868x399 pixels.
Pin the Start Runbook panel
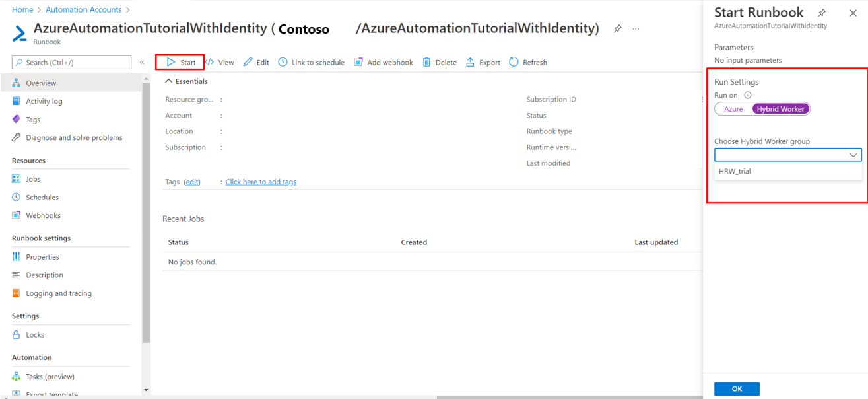pyautogui.click(x=821, y=13)
